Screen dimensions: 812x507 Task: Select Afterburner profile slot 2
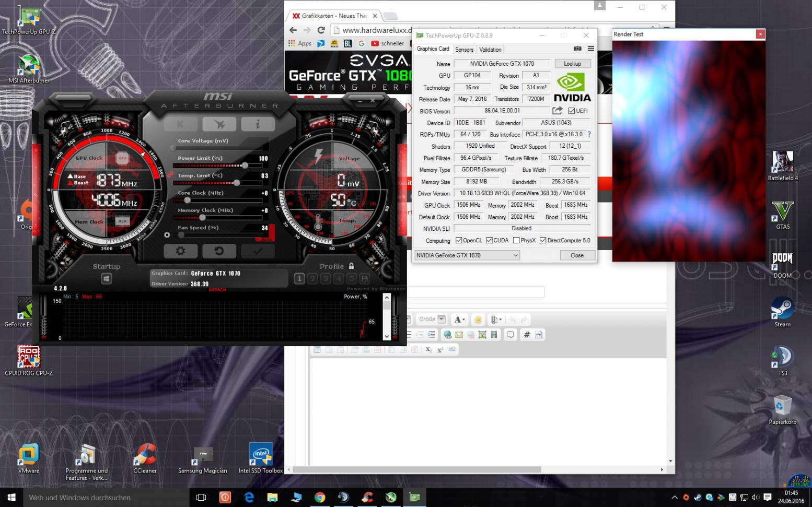coord(312,279)
